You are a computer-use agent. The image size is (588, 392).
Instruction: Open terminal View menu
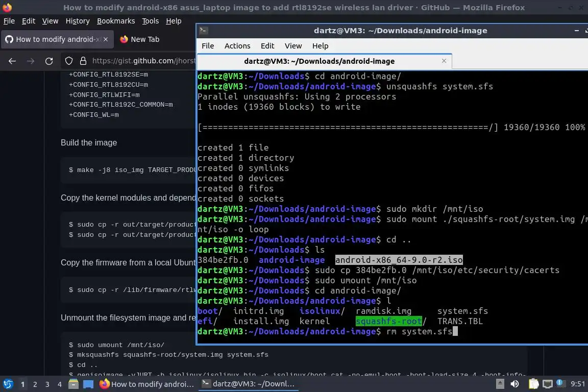click(x=293, y=46)
